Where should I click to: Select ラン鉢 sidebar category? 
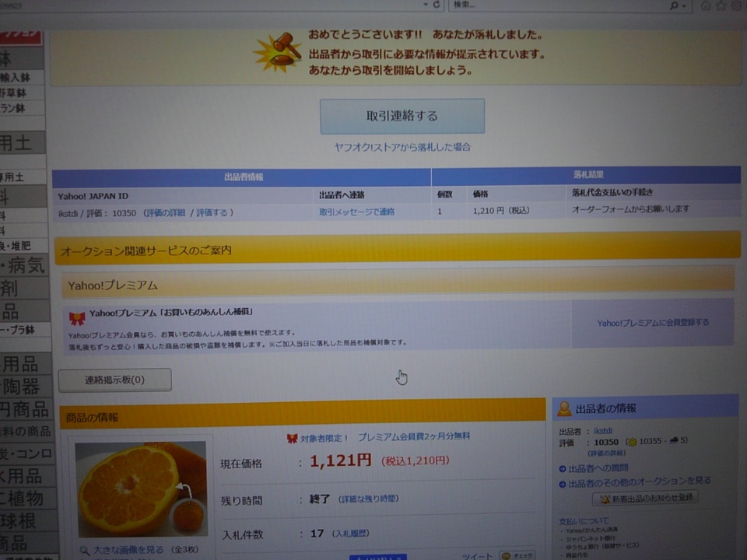click(13, 109)
